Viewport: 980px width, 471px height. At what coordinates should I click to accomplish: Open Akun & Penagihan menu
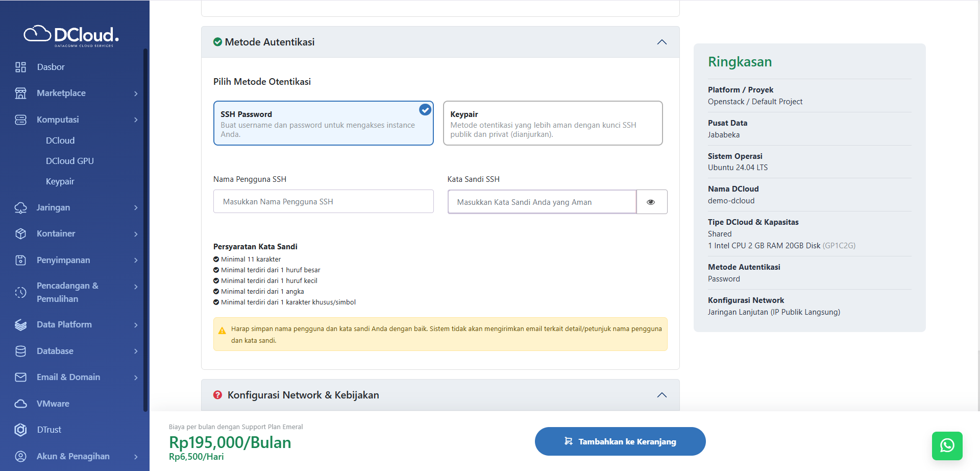[x=73, y=456]
